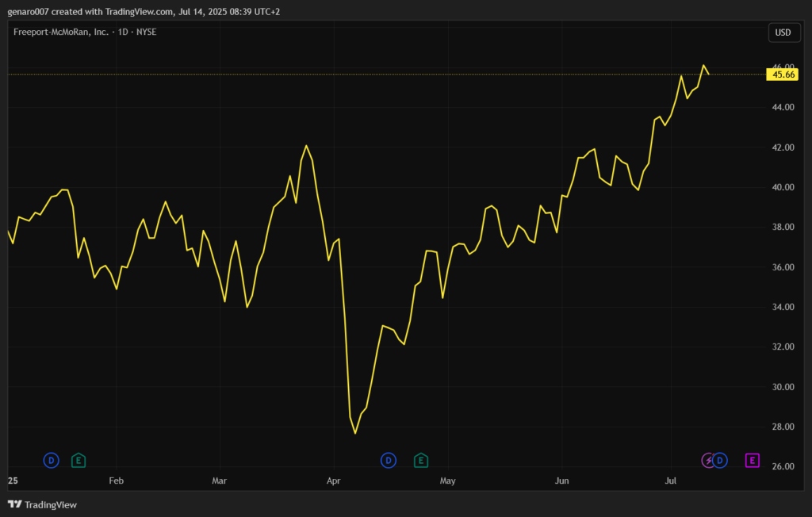Click the header text with TradingView.com
Viewport: 812px width, 517px height.
144,12
